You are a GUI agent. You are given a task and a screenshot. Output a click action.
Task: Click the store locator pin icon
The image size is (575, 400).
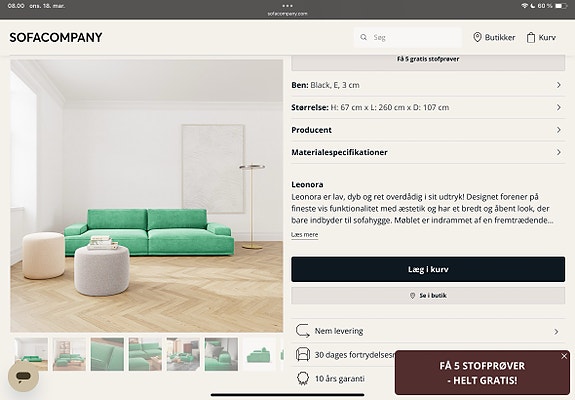pyautogui.click(x=477, y=37)
